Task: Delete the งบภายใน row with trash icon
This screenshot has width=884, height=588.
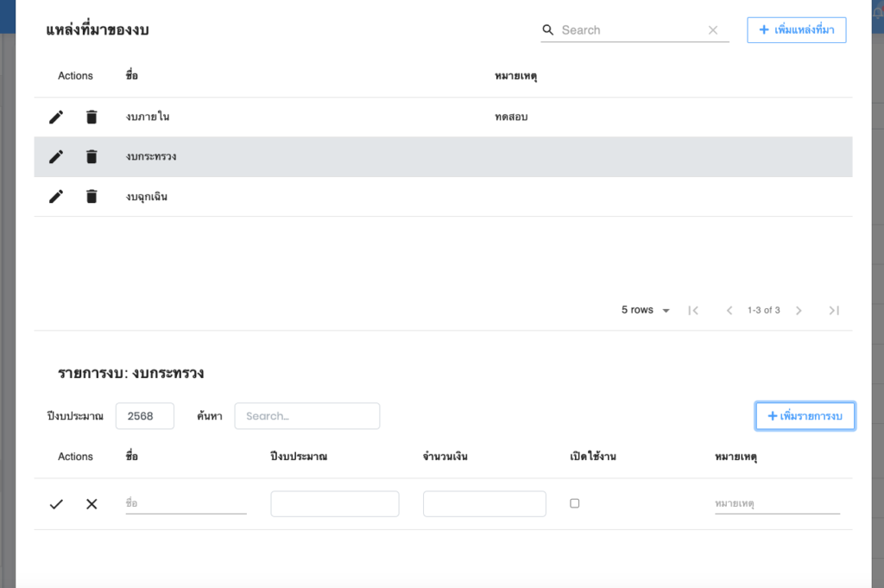Action: point(92,117)
